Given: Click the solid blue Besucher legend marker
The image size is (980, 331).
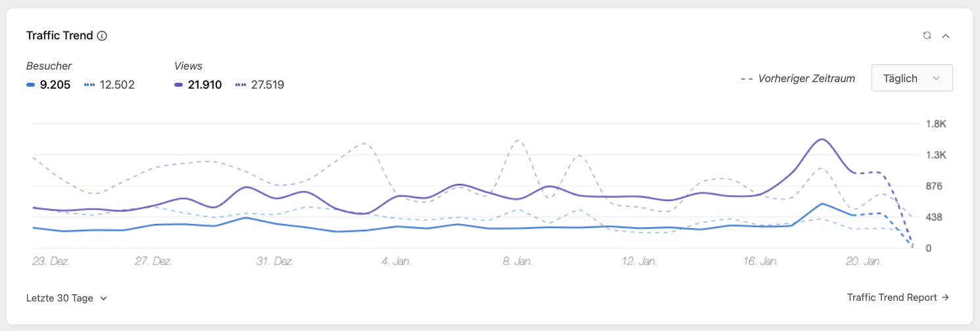Looking at the screenshot, I should pos(30,85).
